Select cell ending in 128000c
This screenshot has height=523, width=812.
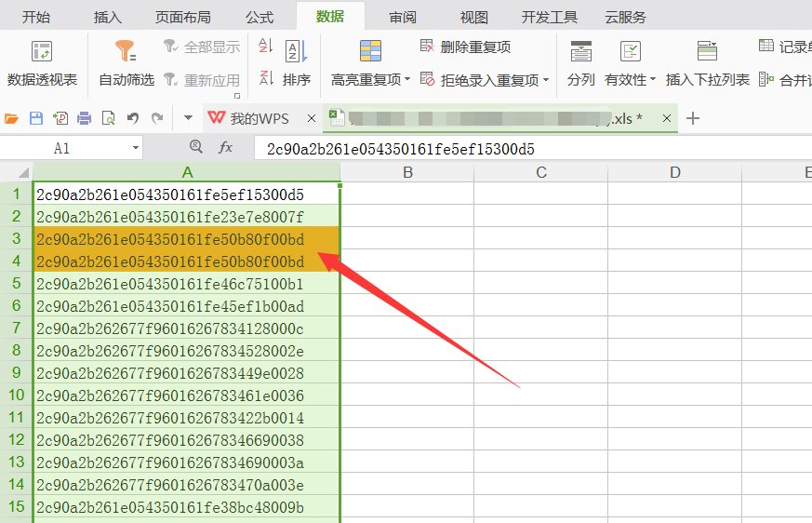(x=187, y=329)
